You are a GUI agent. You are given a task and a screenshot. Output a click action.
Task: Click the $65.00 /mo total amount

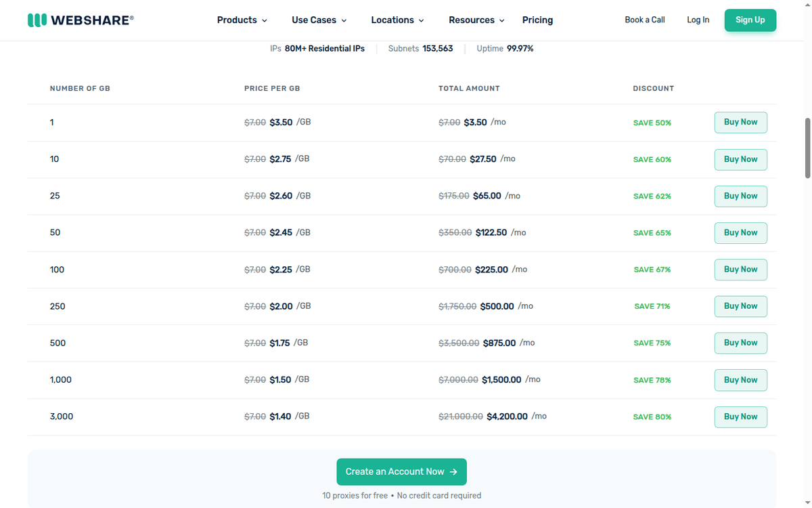480,196
